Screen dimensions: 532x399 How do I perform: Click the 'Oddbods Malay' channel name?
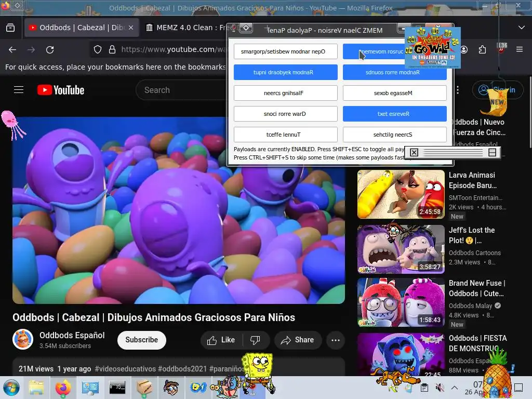click(470, 305)
